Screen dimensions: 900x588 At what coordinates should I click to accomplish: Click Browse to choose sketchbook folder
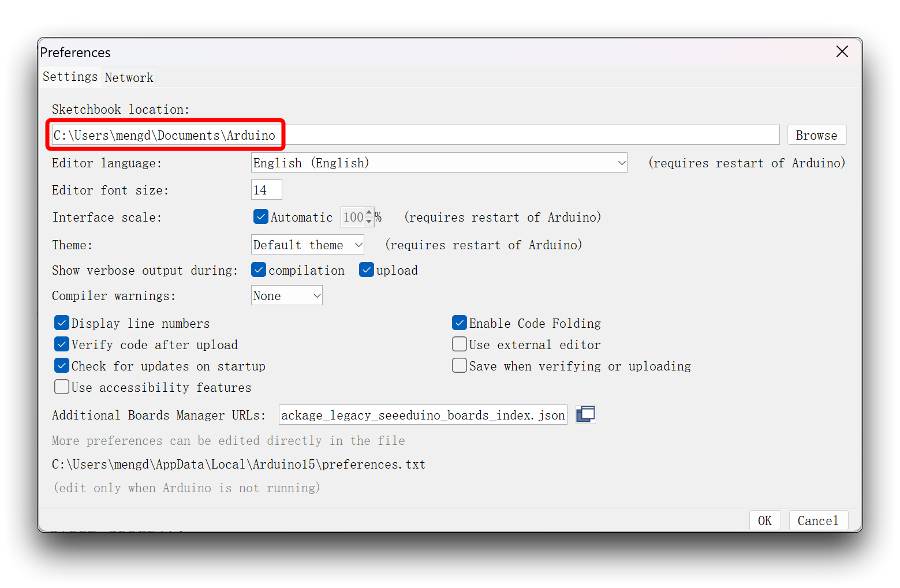[x=816, y=135]
